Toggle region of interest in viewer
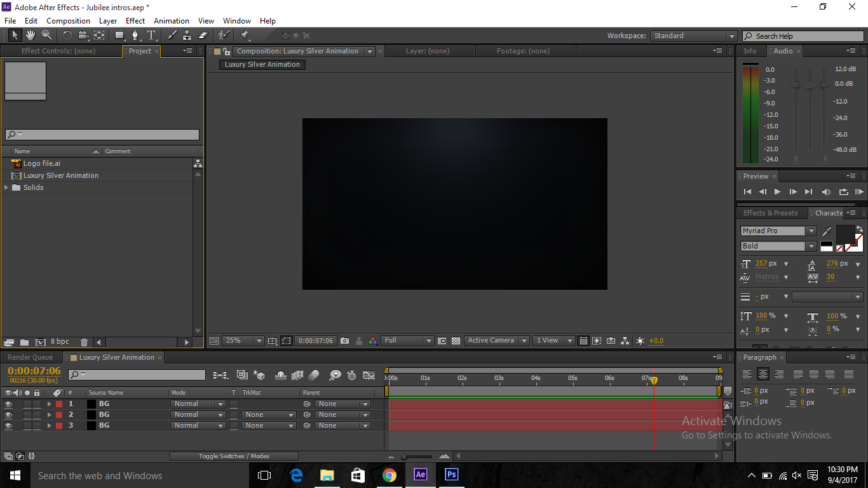The width and height of the screenshot is (868, 488). pyautogui.click(x=442, y=341)
